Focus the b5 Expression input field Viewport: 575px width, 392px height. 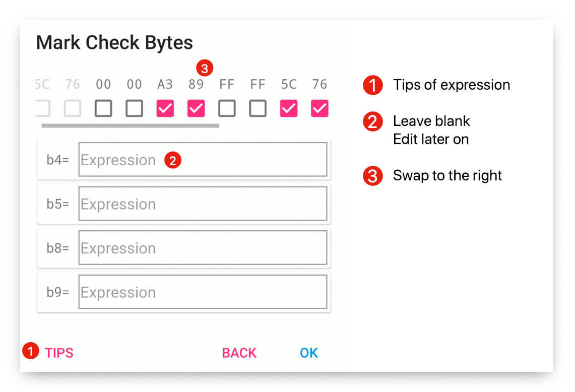pos(203,204)
